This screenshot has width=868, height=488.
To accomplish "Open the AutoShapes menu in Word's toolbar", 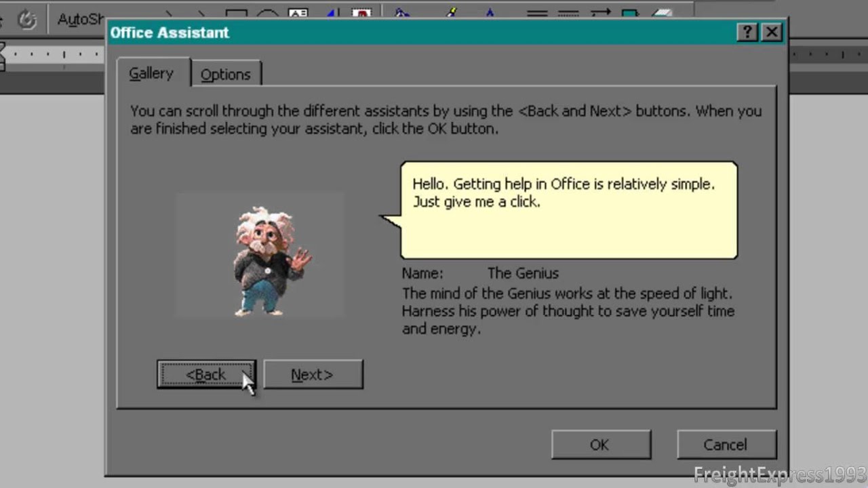I will pyautogui.click(x=79, y=19).
